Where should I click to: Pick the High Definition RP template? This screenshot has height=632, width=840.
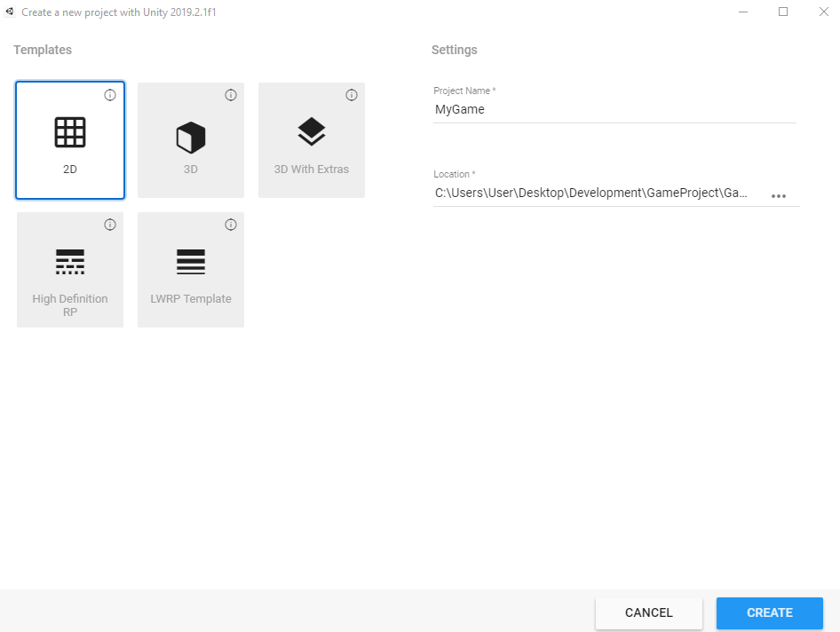(70, 270)
